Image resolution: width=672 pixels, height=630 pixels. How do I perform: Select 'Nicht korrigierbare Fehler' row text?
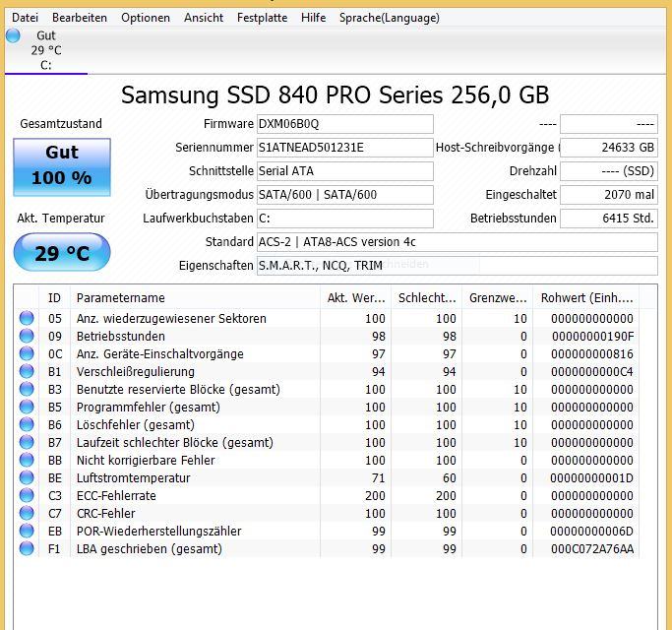[146, 460]
